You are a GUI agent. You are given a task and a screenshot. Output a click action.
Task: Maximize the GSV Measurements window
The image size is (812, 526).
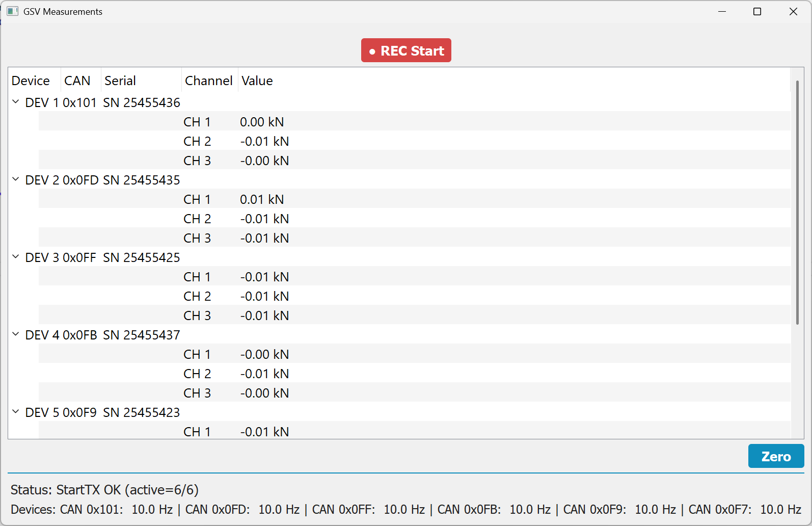pos(757,11)
